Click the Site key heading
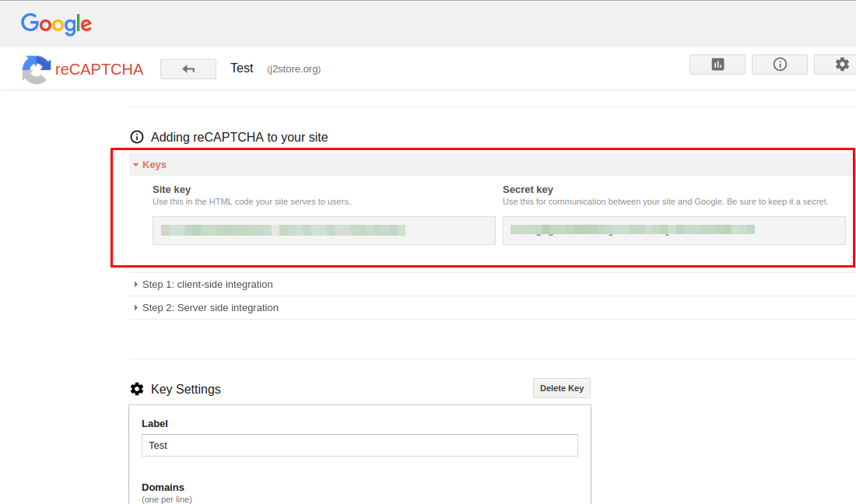Screen dimensions: 856x504 click(x=171, y=190)
